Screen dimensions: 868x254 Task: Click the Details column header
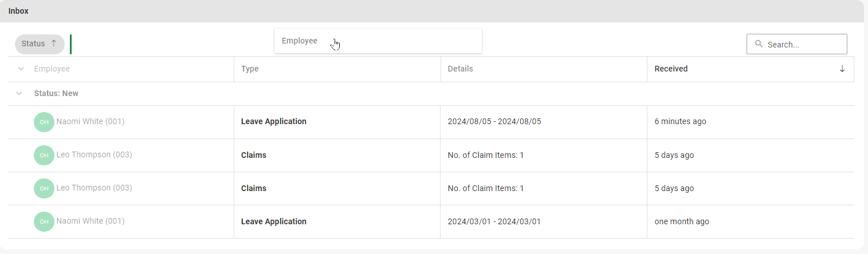coord(460,69)
